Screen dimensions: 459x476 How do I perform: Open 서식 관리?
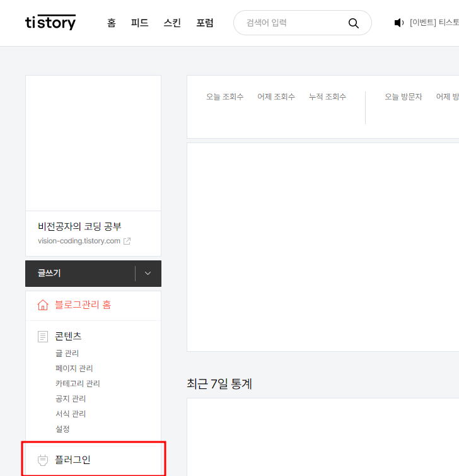tap(71, 414)
